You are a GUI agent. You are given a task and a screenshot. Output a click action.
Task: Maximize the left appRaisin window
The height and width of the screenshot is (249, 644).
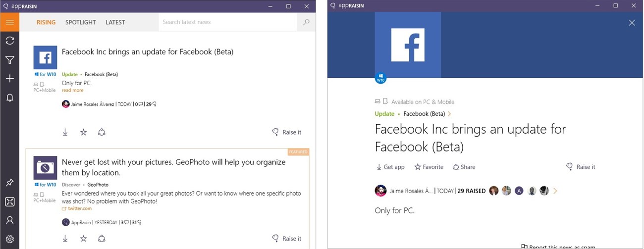(288, 6)
